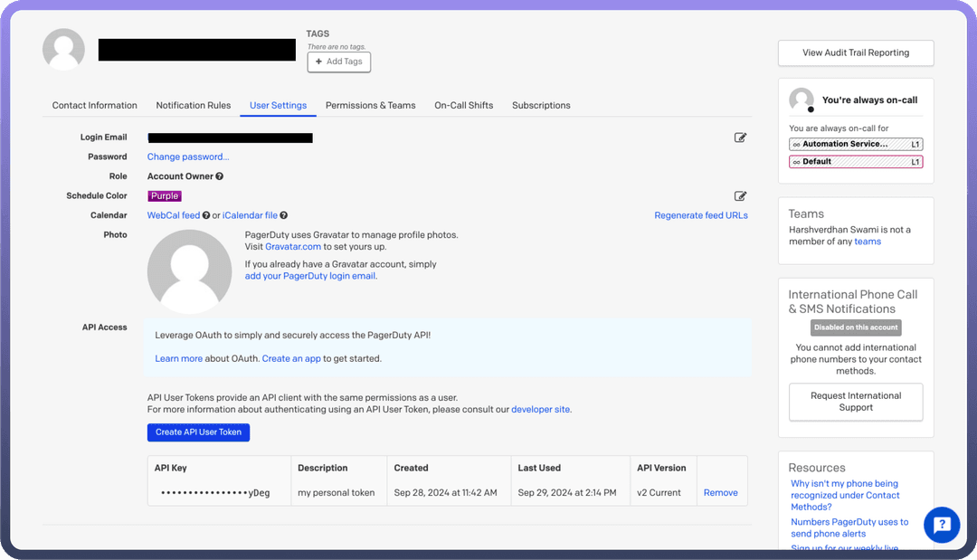Click the edit icon for Schedule Color
Image resolution: width=977 pixels, height=560 pixels.
pos(740,196)
